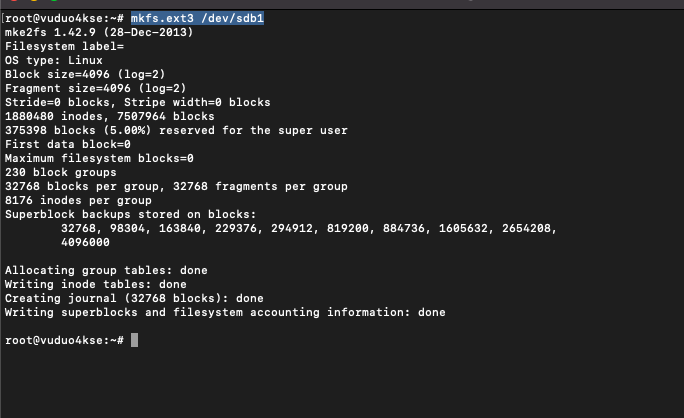This screenshot has width=684, height=418.
Task: Click the terminal cursor at the last prompt
Action: (x=134, y=341)
